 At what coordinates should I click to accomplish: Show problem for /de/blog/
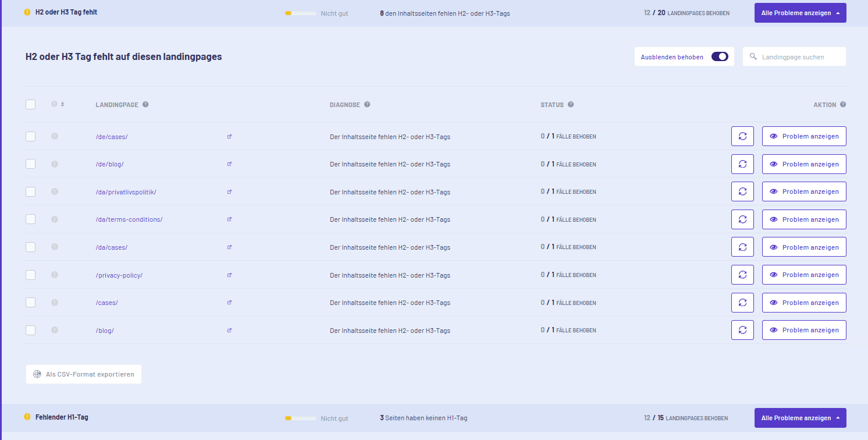click(x=804, y=164)
